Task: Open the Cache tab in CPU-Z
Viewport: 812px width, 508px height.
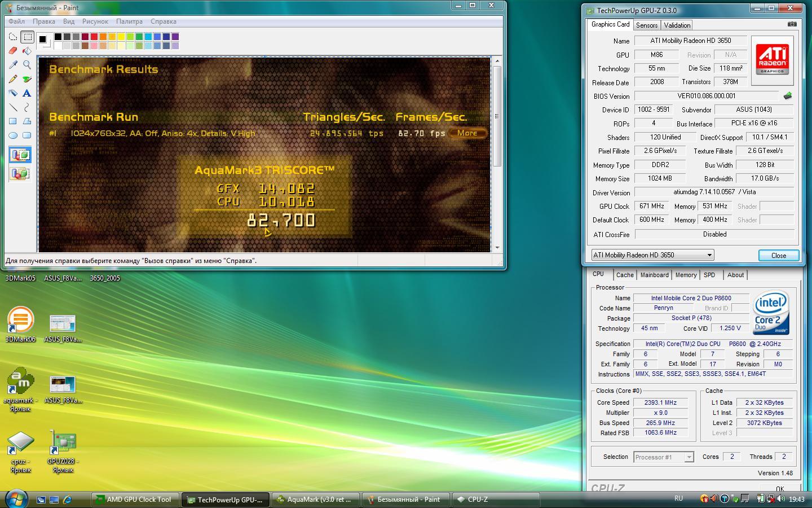Action: (x=624, y=275)
